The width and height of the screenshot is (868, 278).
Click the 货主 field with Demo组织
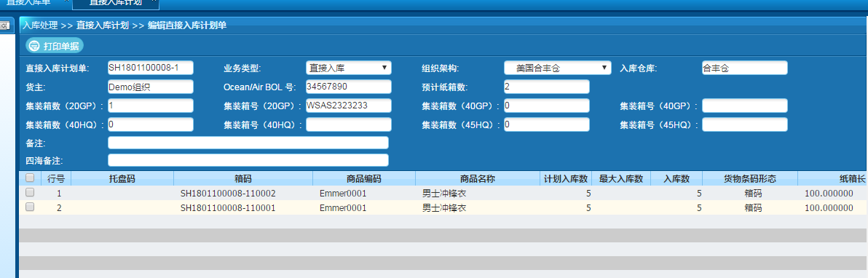151,87
